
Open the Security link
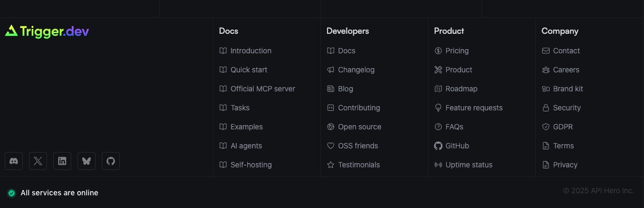pyautogui.click(x=567, y=108)
